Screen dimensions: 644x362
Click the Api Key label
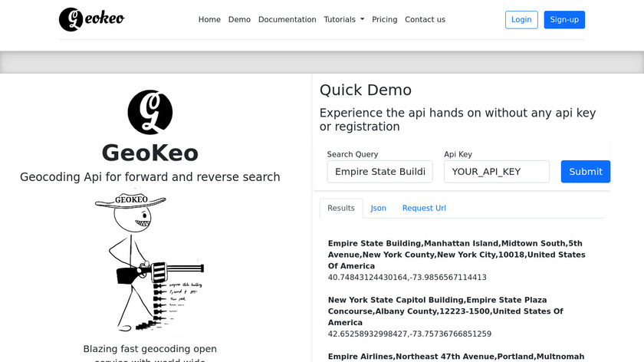click(458, 154)
